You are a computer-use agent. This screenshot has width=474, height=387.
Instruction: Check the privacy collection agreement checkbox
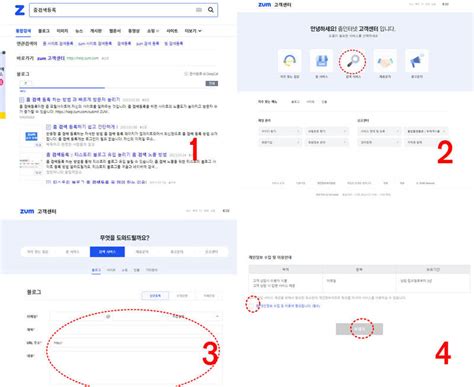pos(252,305)
